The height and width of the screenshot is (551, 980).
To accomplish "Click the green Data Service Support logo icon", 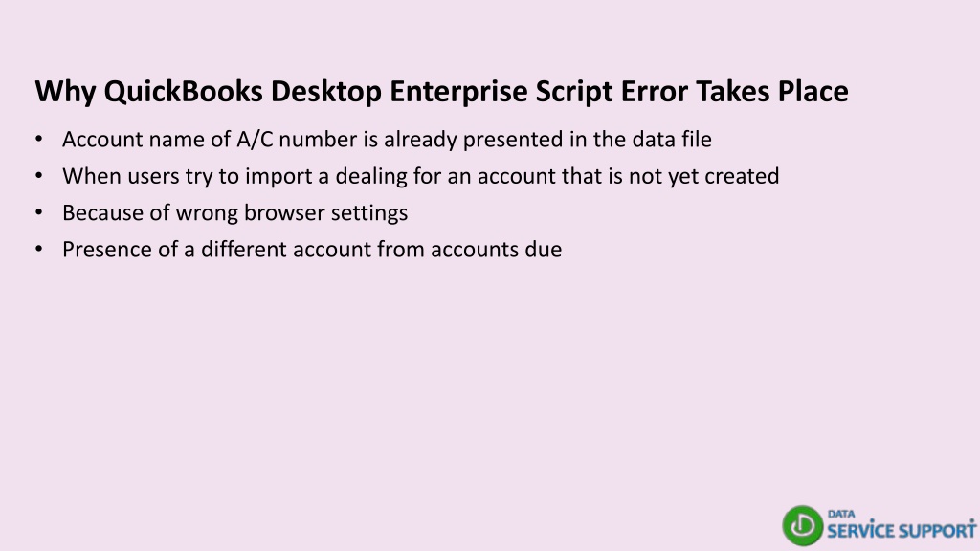I will coord(803,525).
